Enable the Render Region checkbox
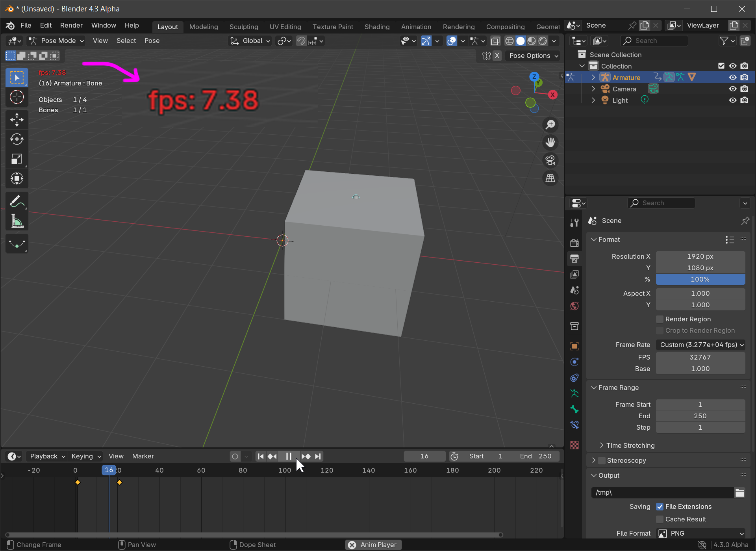The height and width of the screenshot is (551, 756). [x=660, y=319]
